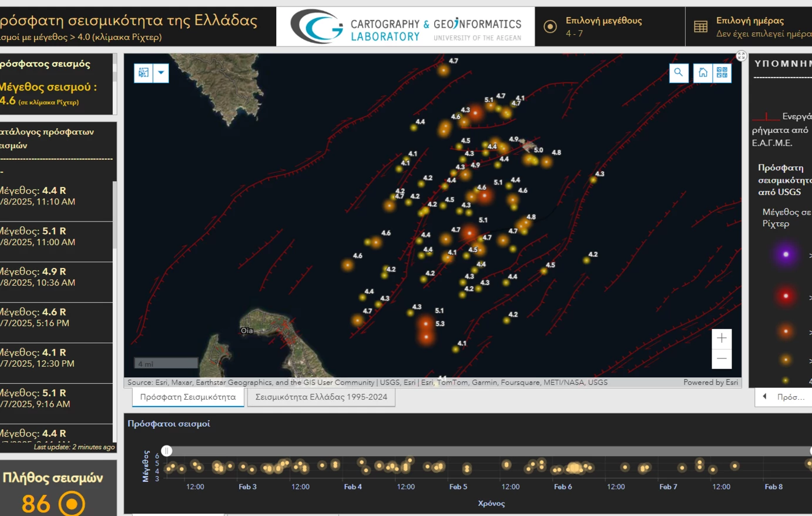Reset map to home extent
The height and width of the screenshot is (516, 812).
coord(703,72)
